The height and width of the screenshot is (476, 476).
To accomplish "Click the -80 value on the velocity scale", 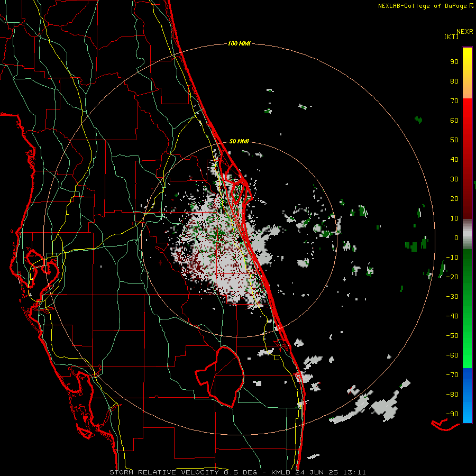I will coord(452,395).
